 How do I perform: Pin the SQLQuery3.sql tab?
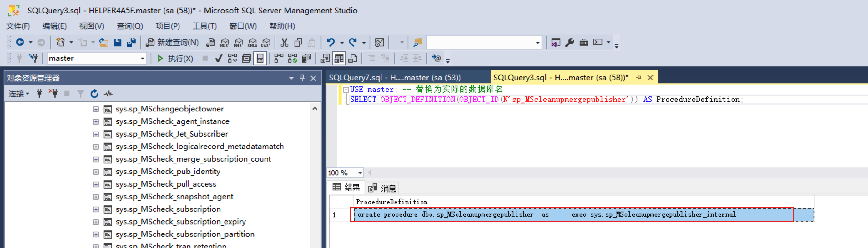tap(638, 78)
